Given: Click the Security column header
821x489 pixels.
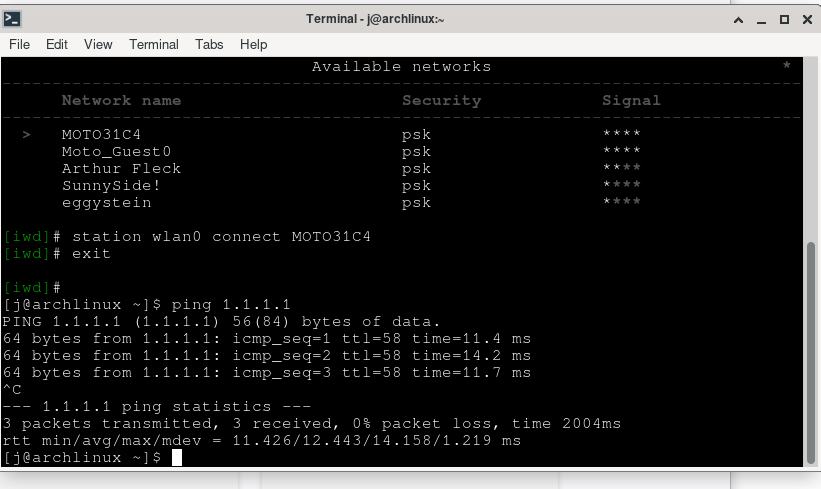Looking at the screenshot, I should coord(441,101).
